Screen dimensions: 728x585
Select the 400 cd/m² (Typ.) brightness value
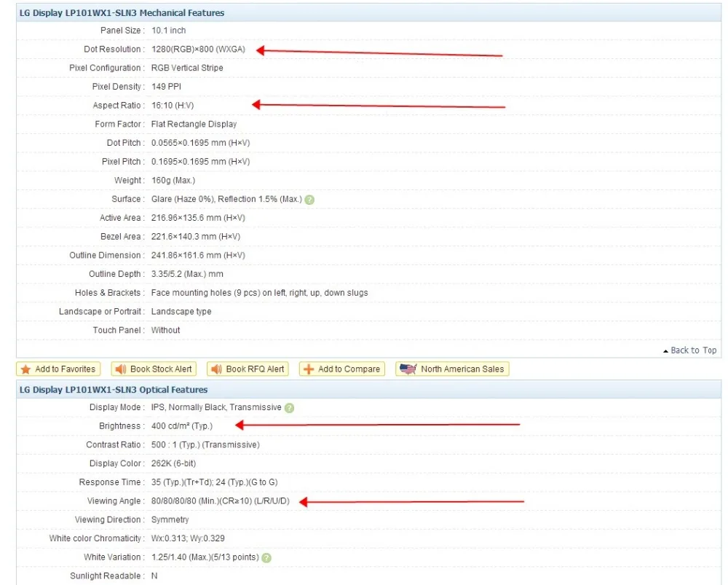[182, 426]
